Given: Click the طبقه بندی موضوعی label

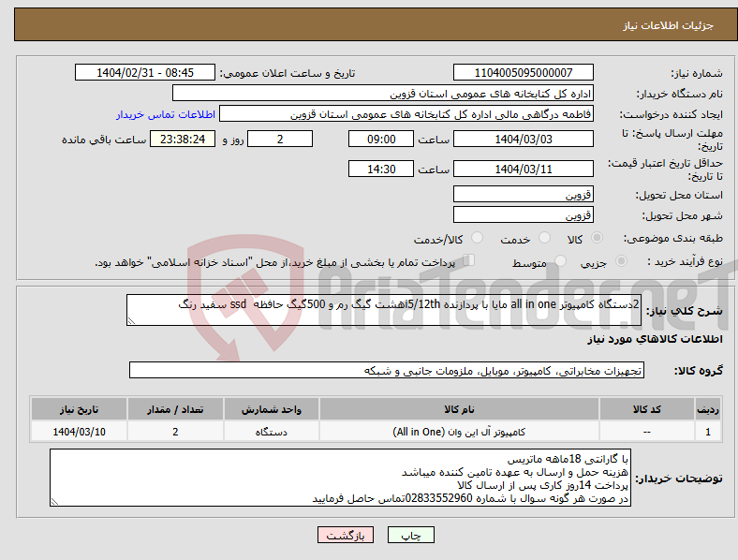Looking at the screenshot, I should (x=673, y=238).
